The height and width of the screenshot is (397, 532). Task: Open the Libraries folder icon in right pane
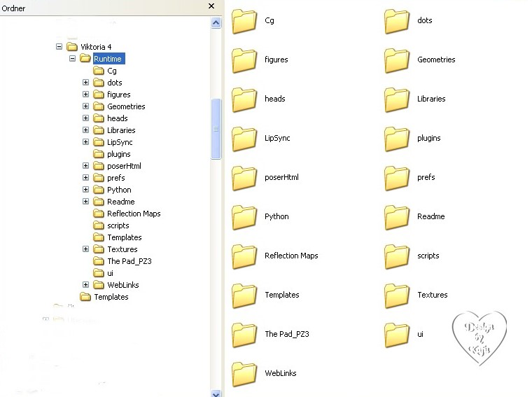pyautogui.click(x=397, y=99)
